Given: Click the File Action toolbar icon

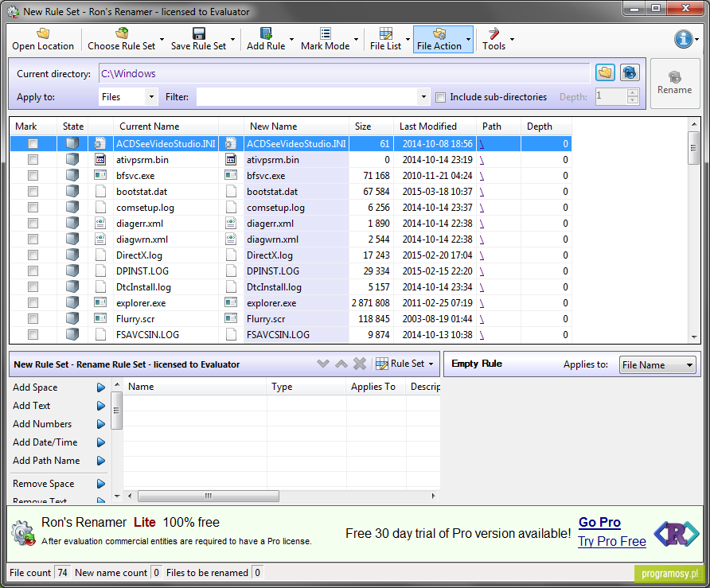Looking at the screenshot, I should [439, 33].
